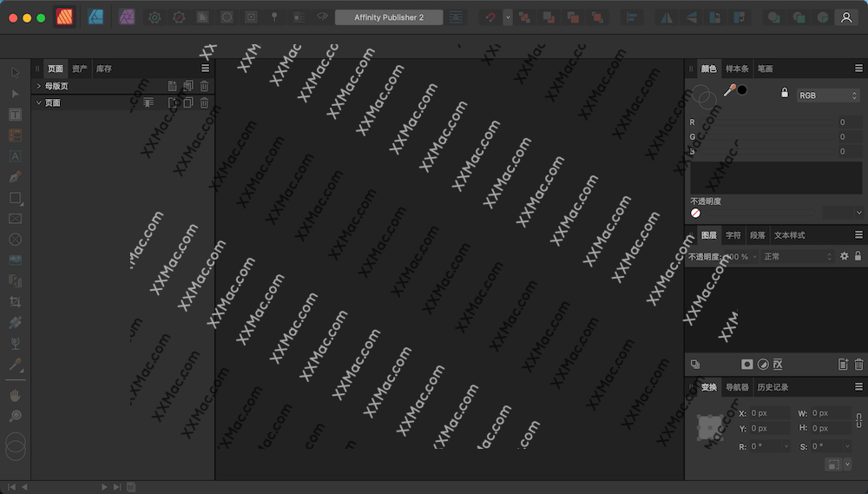The image size is (868, 494).
Task: Duplicate page icon in 页面 row
Action: point(188,102)
